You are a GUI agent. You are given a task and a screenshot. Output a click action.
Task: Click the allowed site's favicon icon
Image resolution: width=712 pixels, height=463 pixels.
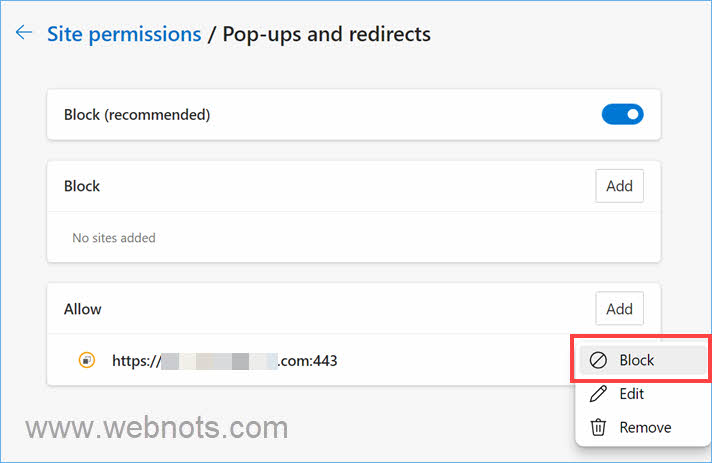tap(86, 360)
